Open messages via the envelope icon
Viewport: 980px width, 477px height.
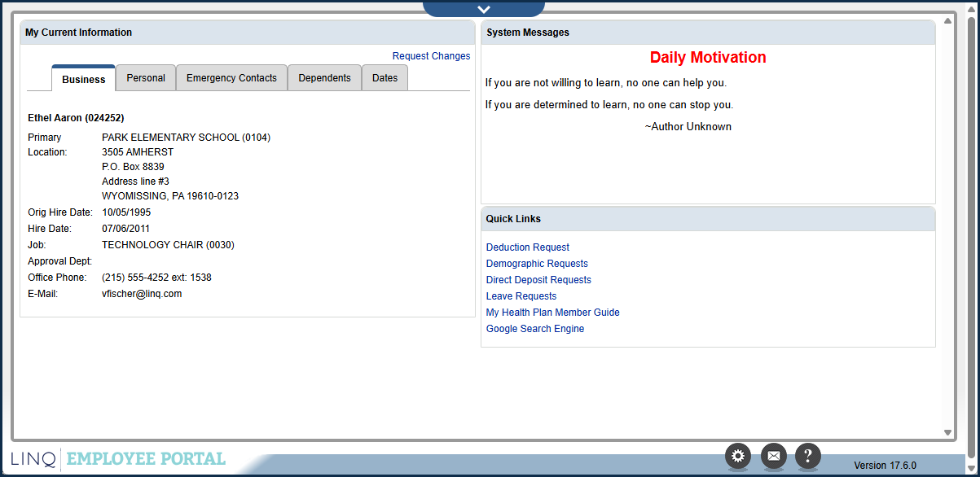tap(773, 456)
